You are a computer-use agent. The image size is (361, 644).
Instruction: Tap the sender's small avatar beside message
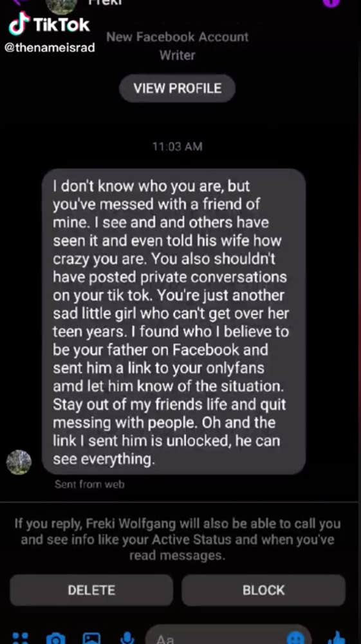[19, 462]
